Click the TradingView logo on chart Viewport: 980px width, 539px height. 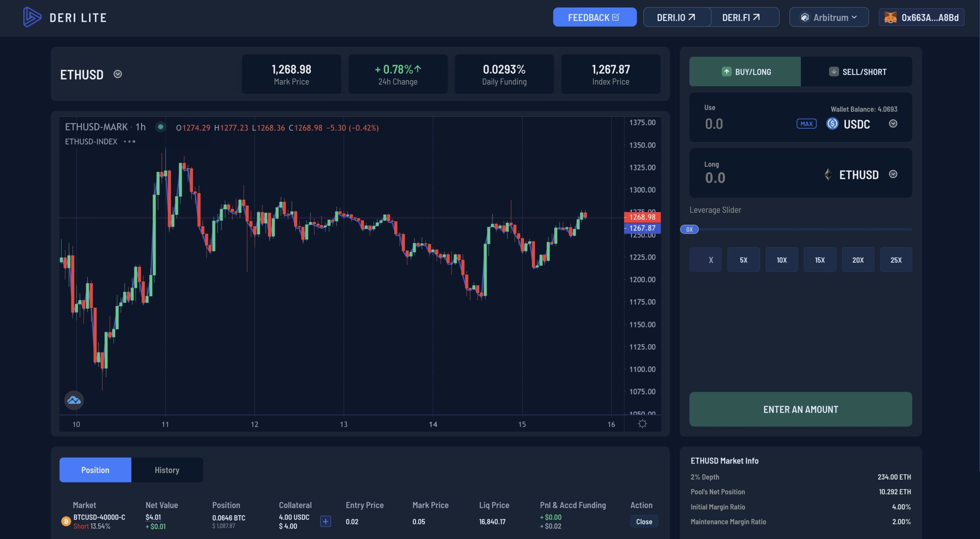point(74,400)
